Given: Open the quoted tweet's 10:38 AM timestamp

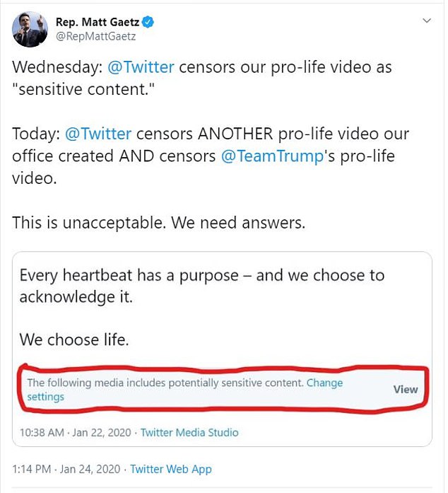Looking at the screenshot, I should pyautogui.click(x=76, y=432).
